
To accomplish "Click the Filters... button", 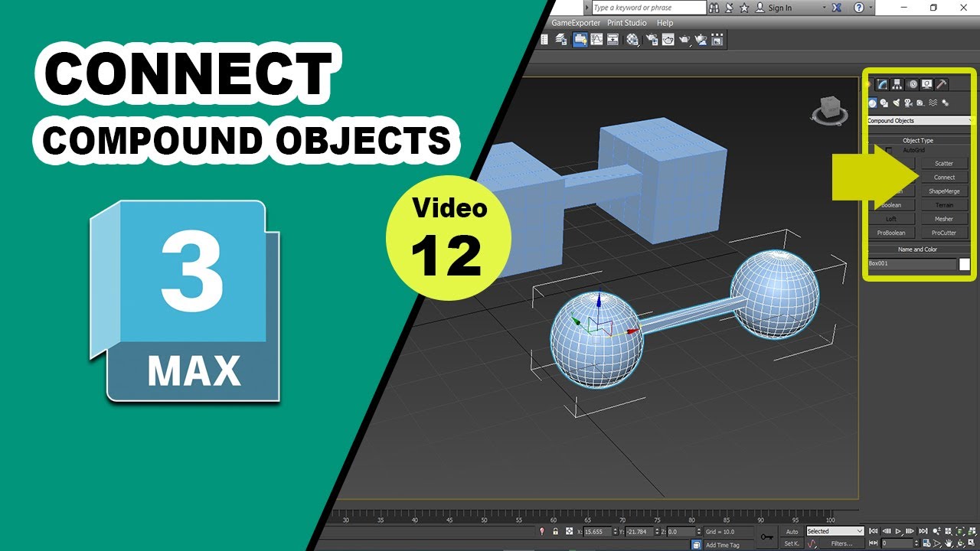I will click(x=841, y=543).
